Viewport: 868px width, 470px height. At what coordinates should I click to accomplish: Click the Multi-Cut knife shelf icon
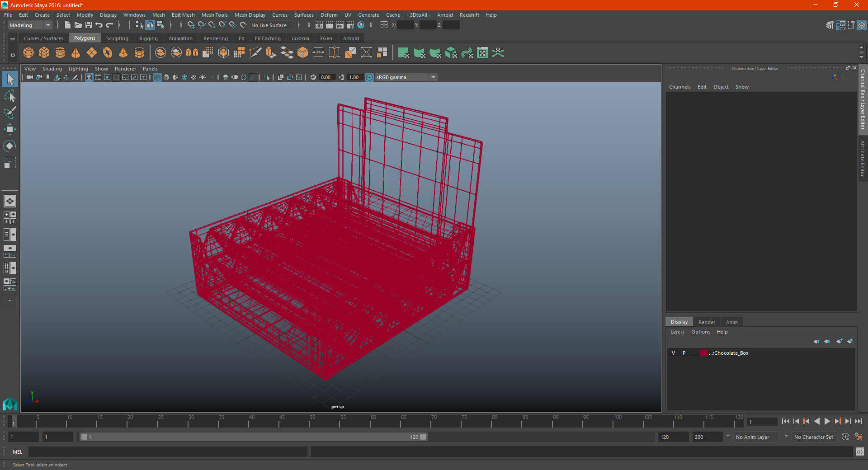coord(255,53)
